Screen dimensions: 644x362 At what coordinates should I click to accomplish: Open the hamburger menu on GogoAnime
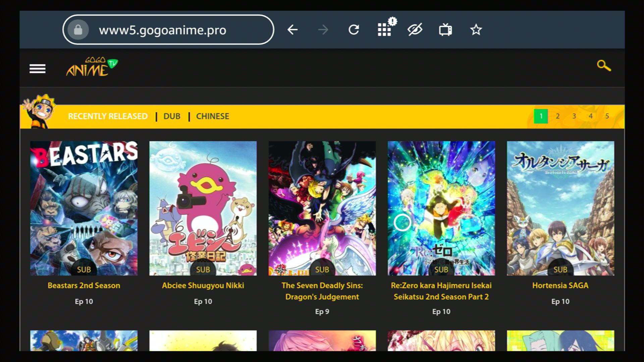click(x=38, y=69)
